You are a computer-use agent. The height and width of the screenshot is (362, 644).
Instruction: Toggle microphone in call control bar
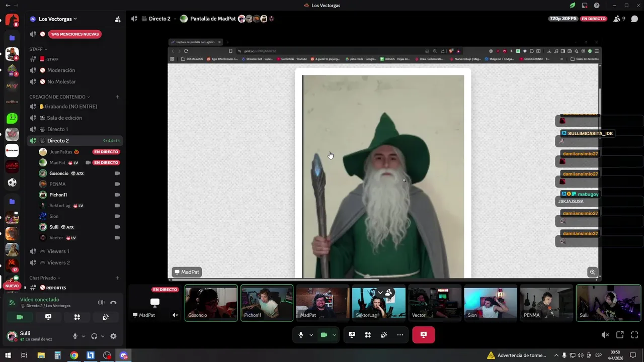301,335
